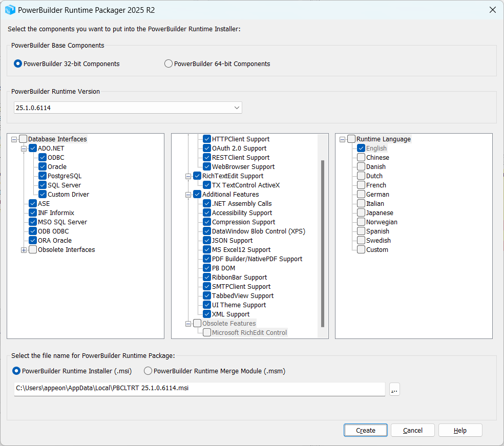Image resolution: width=504 pixels, height=446 pixels.
Task: Click the browse ellipsis button for file path
Action: [394, 389]
